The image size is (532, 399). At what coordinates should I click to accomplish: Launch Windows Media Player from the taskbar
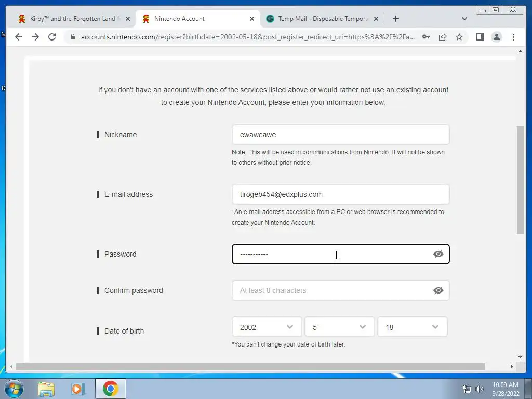click(x=78, y=389)
